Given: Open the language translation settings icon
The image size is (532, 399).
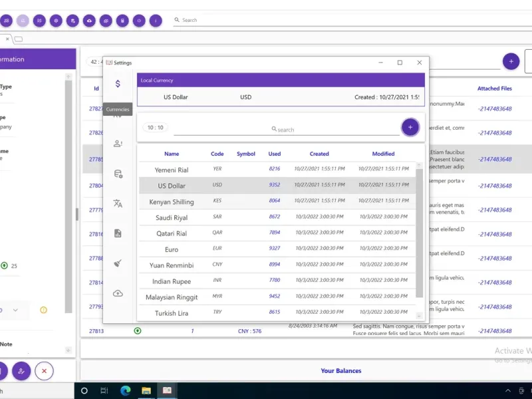Looking at the screenshot, I should (118, 203).
